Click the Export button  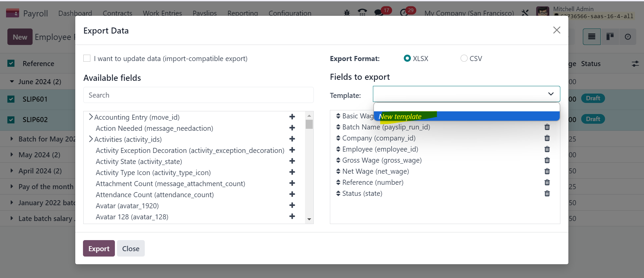[x=99, y=248]
